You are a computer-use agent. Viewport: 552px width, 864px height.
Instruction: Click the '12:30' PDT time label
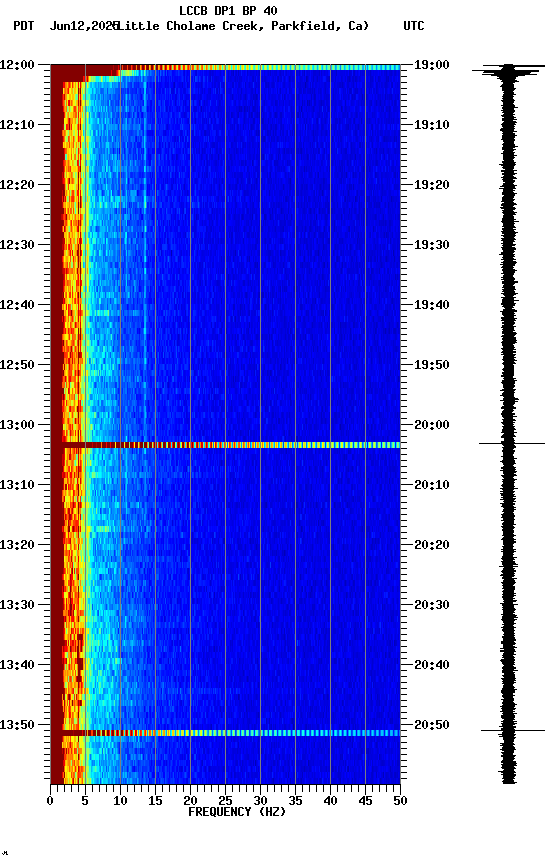pos(17,245)
